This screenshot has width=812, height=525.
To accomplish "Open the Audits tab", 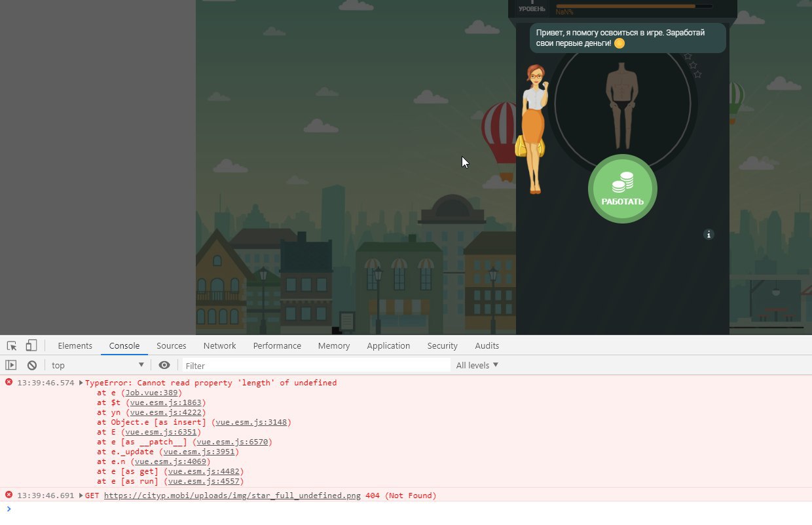I will coord(487,345).
